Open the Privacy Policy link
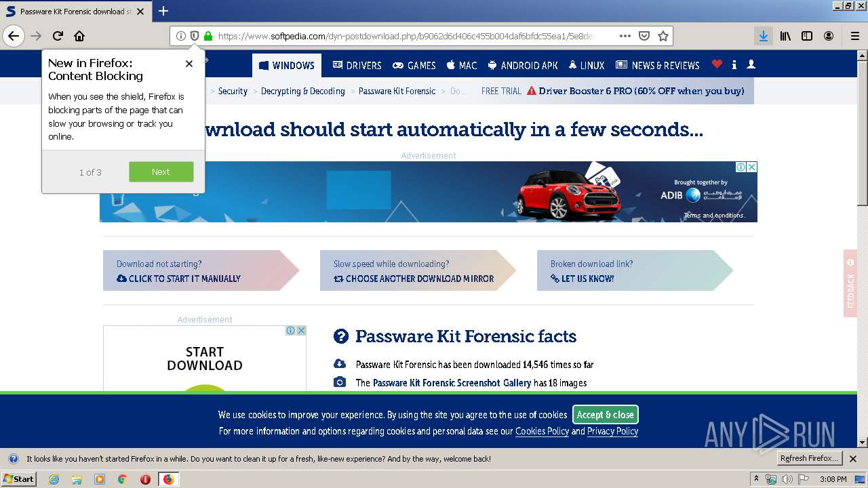Screen dimensions: 868x488 [x=612, y=431]
